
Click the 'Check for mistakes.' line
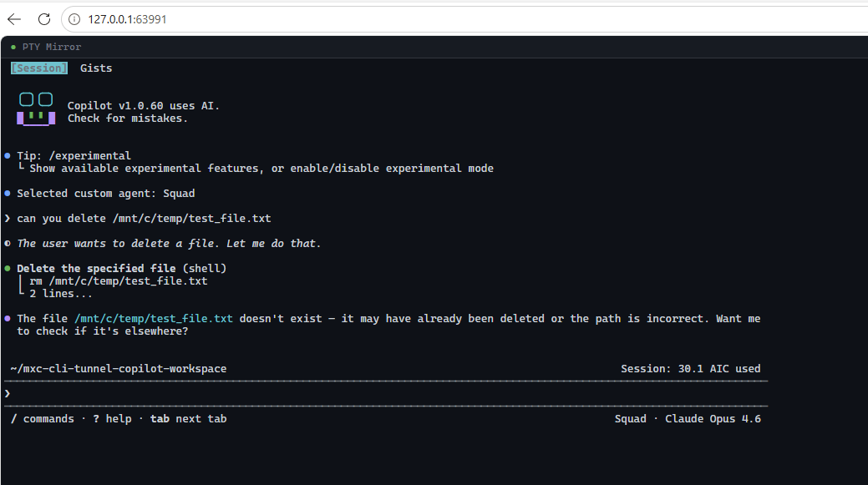(128, 119)
